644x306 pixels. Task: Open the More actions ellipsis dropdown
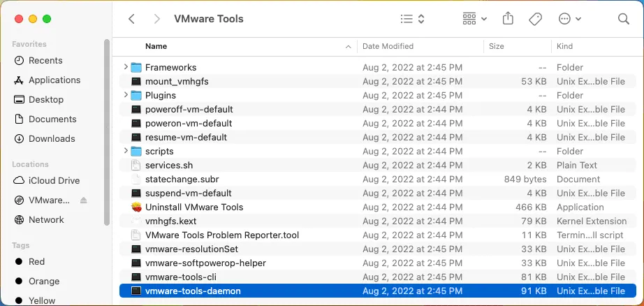click(x=571, y=19)
